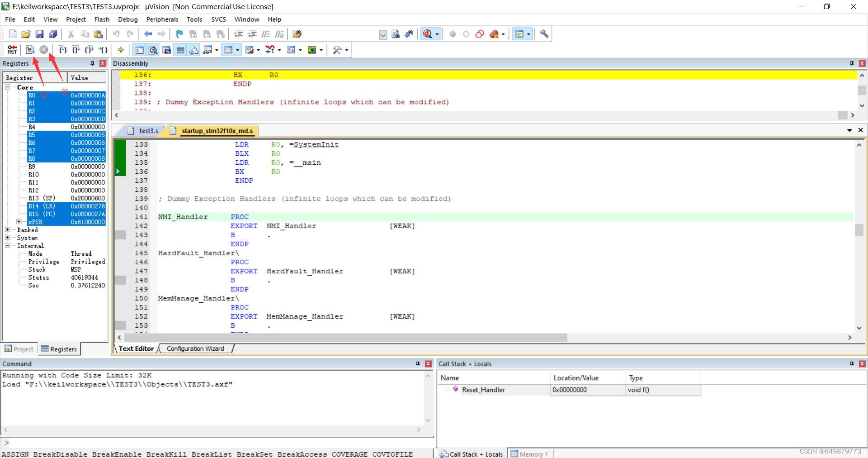Click the Toolbox hammer icon

click(337, 50)
